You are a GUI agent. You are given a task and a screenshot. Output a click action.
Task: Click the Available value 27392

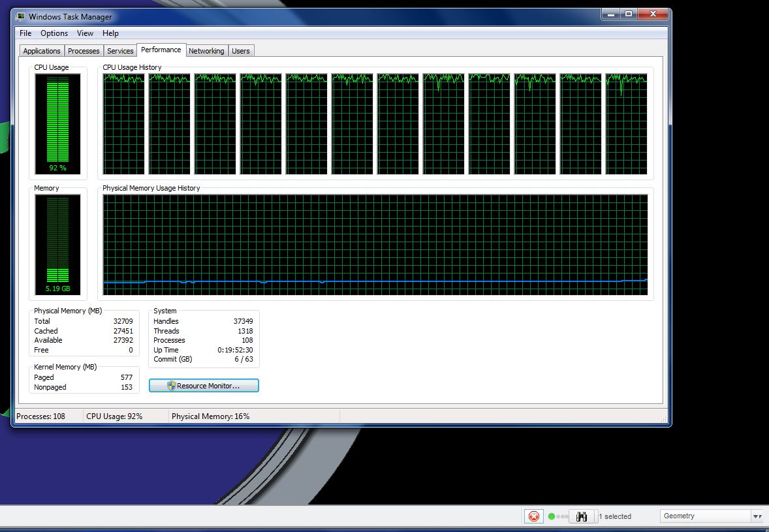pyautogui.click(x=123, y=340)
